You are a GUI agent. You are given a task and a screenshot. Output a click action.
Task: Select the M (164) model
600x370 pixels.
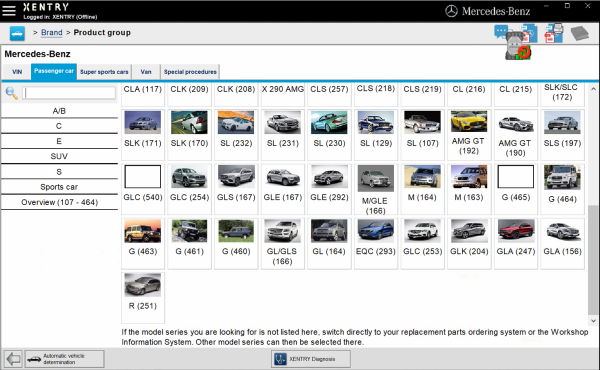click(422, 189)
